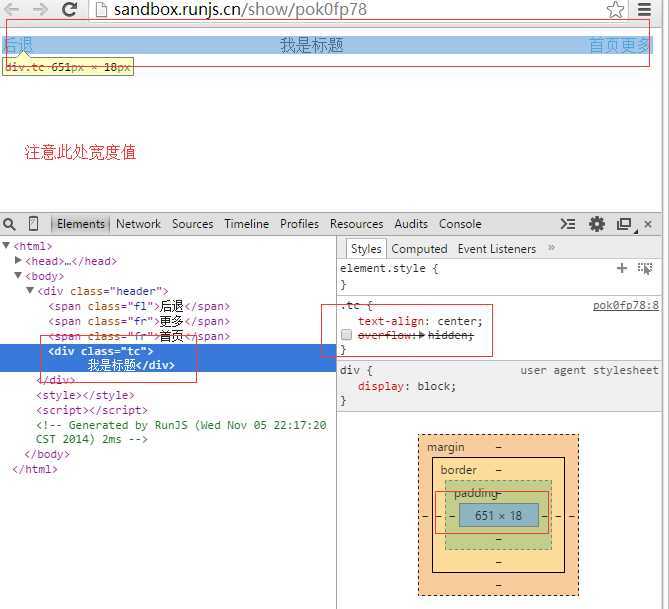This screenshot has height=609, width=669.
Task: Select span fr 首页 node
Action: (139, 336)
